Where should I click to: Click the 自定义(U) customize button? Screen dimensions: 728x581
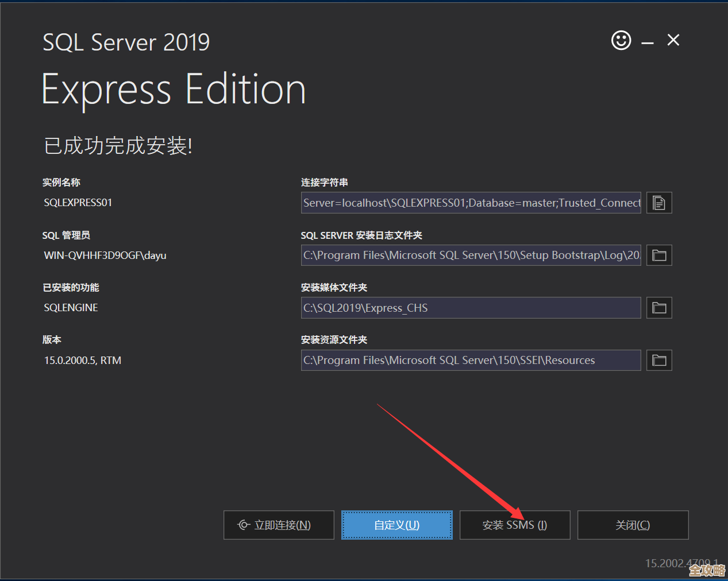coord(396,525)
